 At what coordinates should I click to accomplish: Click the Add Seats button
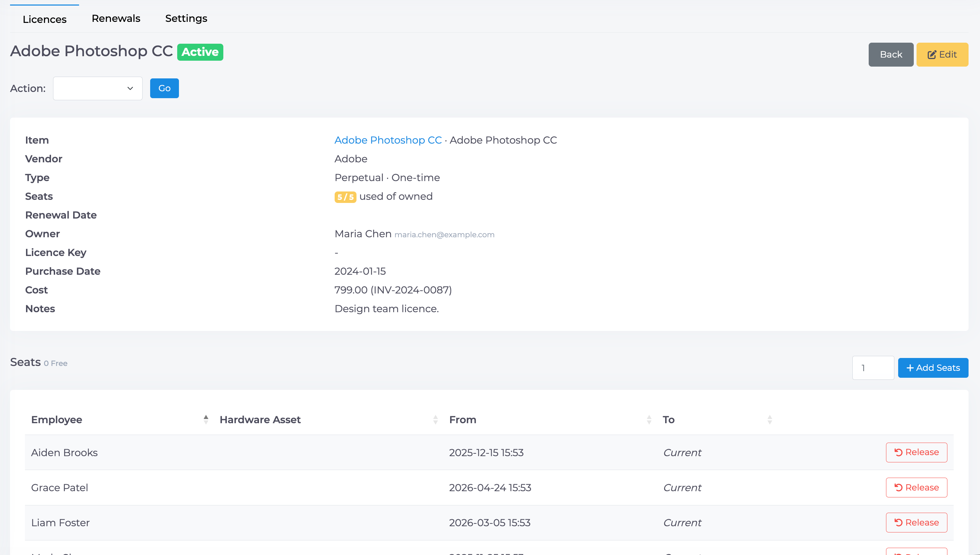[933, 368]
